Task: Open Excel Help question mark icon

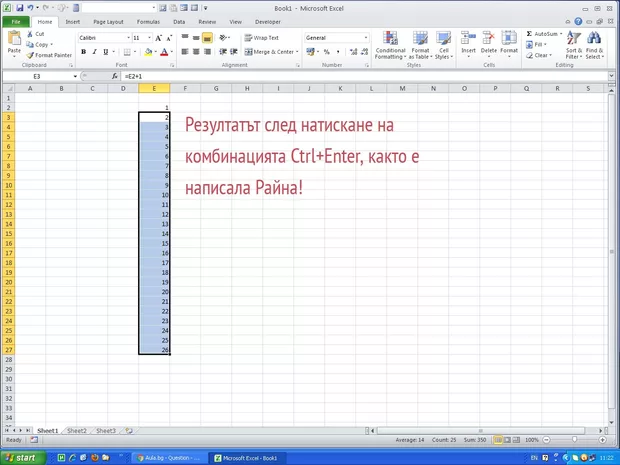Action: pyautogui.click(x=578, y=22)
